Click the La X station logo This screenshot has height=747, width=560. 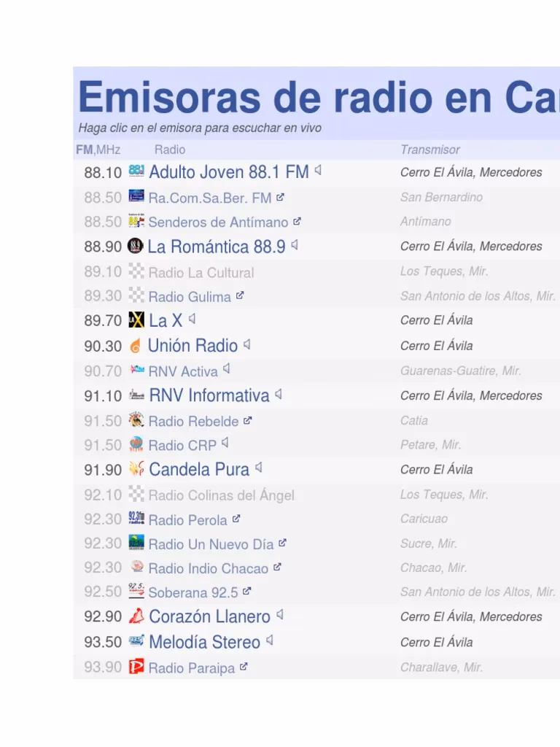click(136, 320)
